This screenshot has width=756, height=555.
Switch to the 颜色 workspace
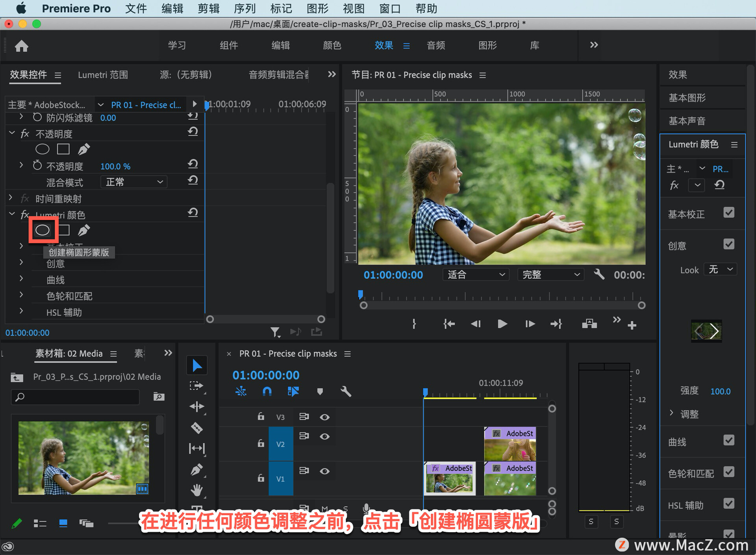click(x=332, y=45)
